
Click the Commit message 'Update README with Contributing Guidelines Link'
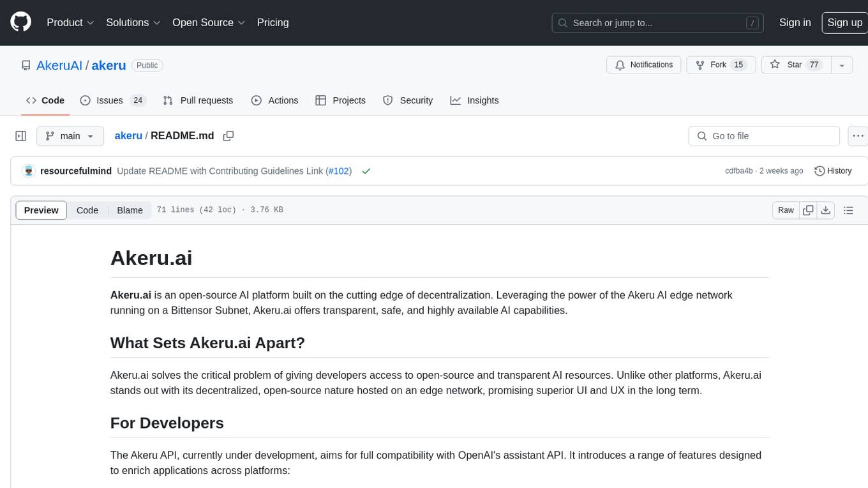coord(220,171)
